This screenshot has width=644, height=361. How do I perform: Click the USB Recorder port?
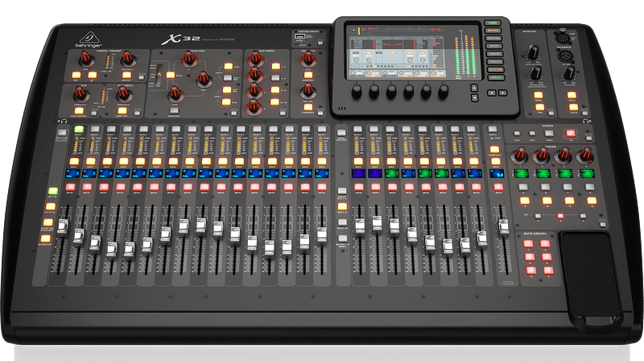299,38
